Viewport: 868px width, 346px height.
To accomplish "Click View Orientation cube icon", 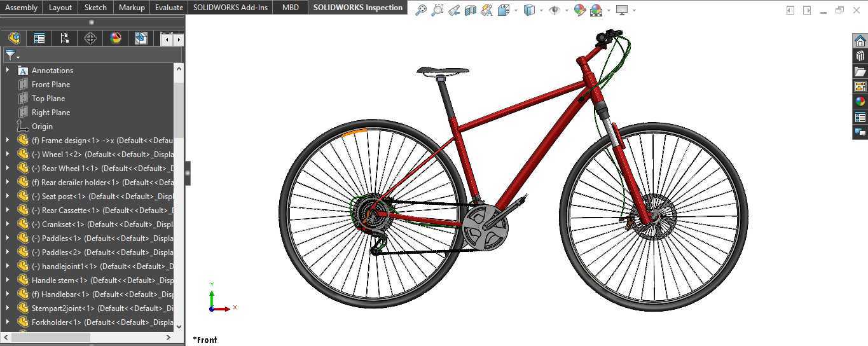I will [x=504, y=10].
